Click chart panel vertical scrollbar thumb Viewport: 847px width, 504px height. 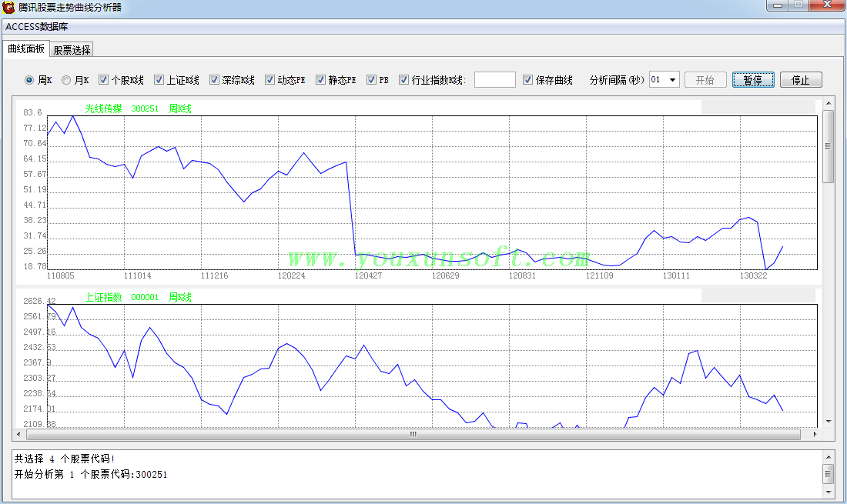click(828, 146)
